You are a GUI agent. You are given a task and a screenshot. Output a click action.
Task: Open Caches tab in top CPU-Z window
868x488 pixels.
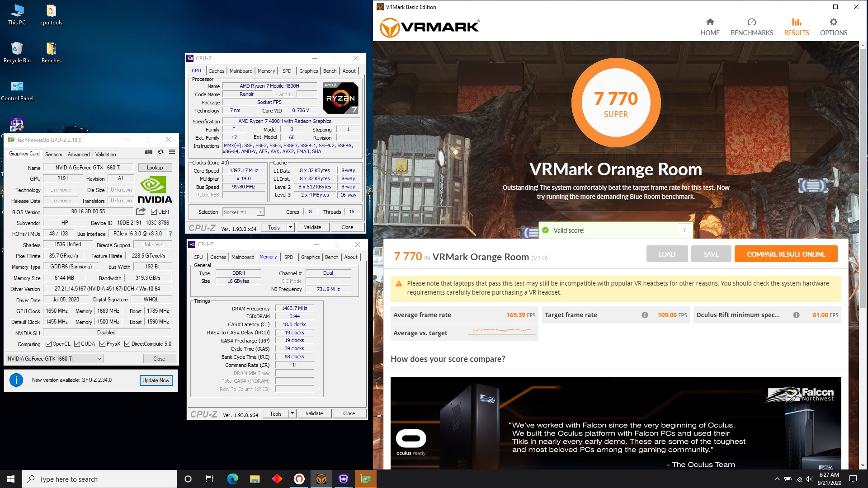click(x=216, y=71)
